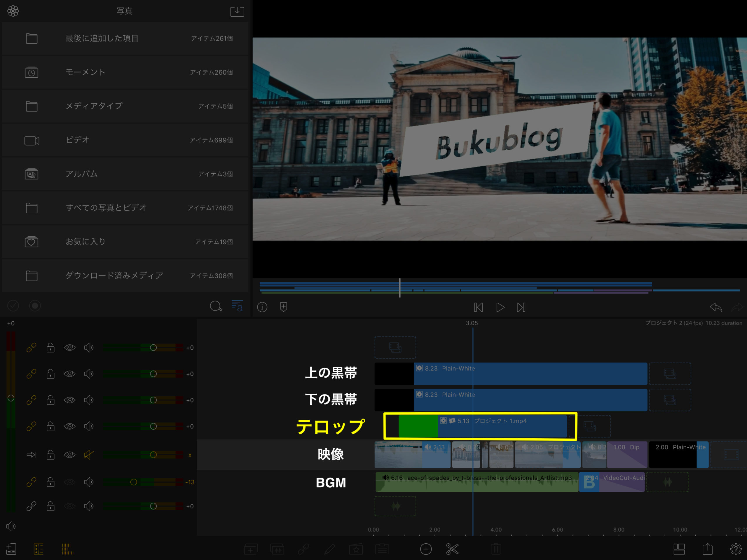This screenshot has height=560, width=747.
Task: Hide the テロップ track with eye icon
Action: 69,427
